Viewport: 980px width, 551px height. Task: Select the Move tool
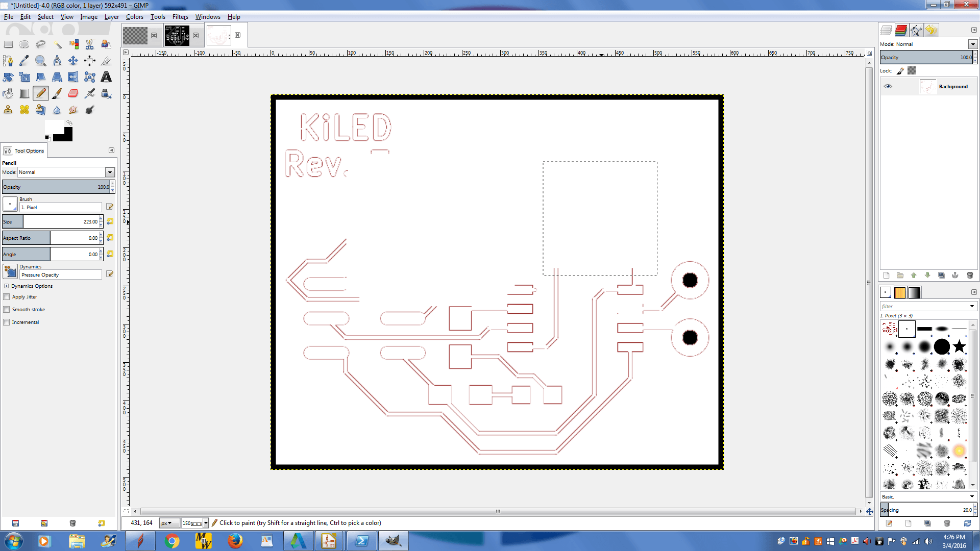click(73, 61)
